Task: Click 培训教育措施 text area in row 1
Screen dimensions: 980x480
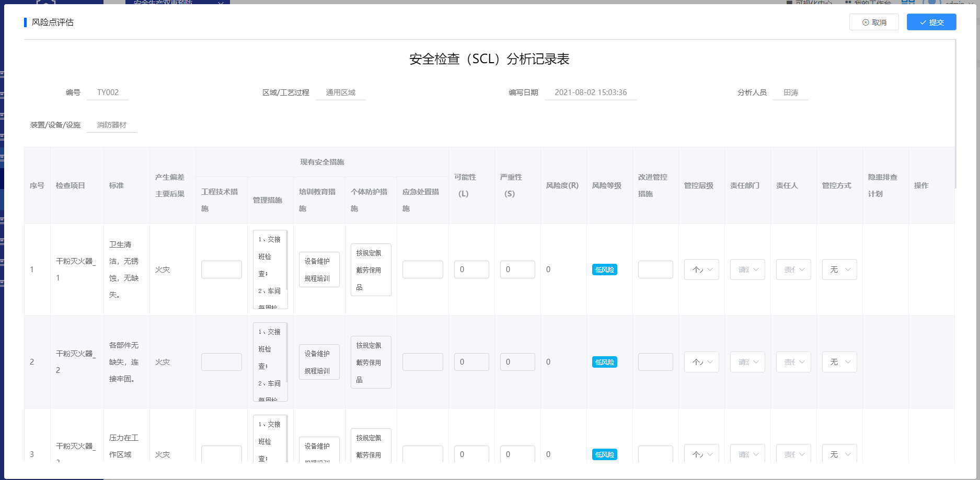Action: point(319,270)
